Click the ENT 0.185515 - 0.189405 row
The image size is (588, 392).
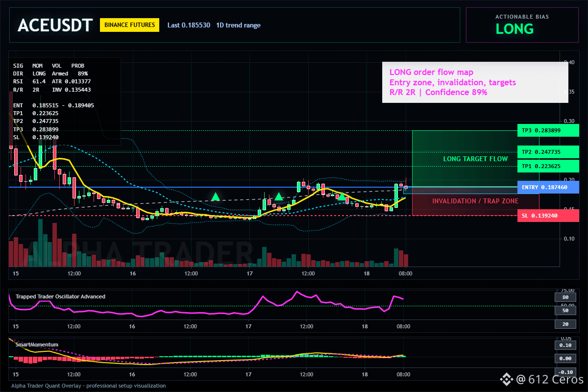coord(53,105)
